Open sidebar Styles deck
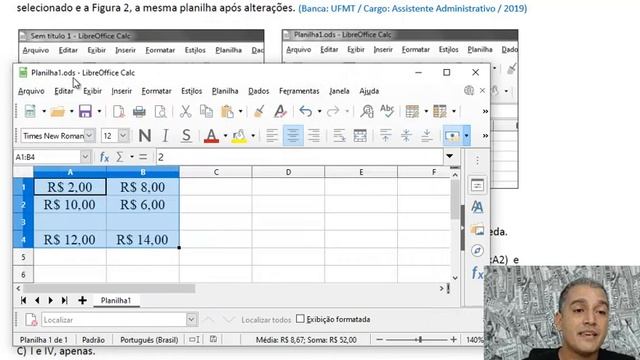This screenshot has height=360, width=640. [x=477, y=207]
